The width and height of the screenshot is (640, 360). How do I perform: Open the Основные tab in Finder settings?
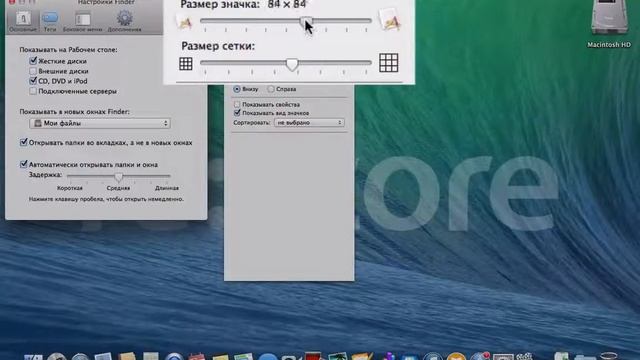tap(23, 22)
